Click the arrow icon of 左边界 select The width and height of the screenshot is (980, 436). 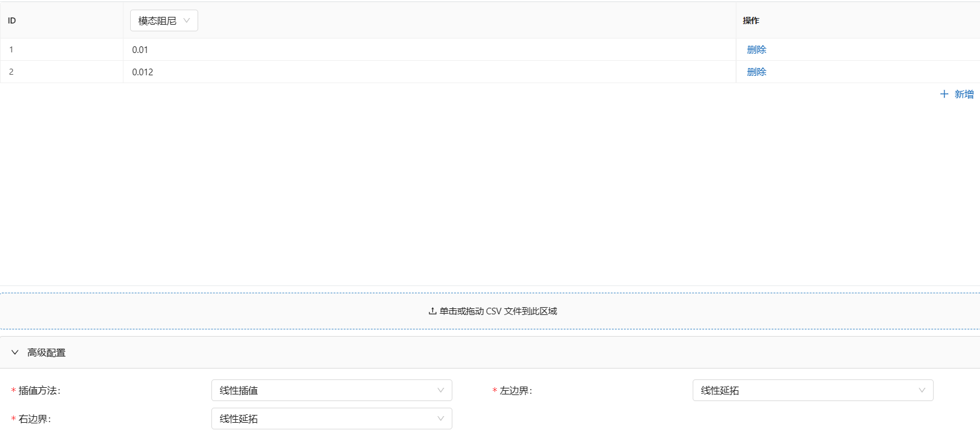(922, 390)
